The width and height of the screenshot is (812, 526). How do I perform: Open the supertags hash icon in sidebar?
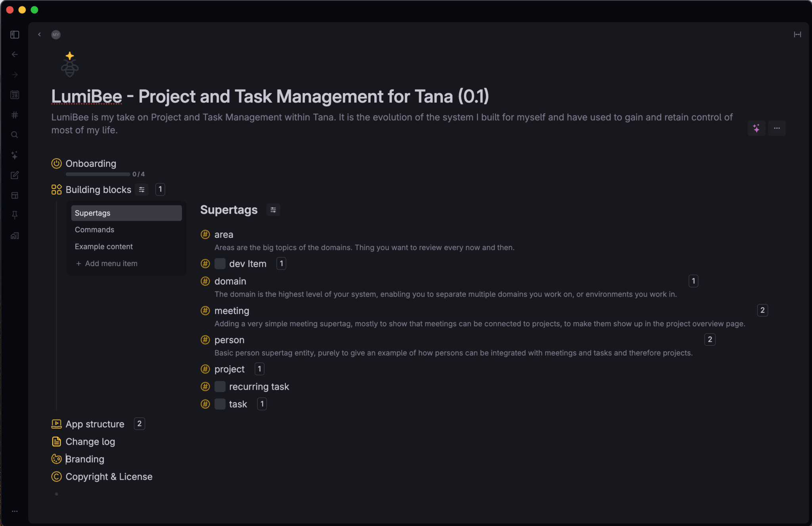(x=15, y=115)
